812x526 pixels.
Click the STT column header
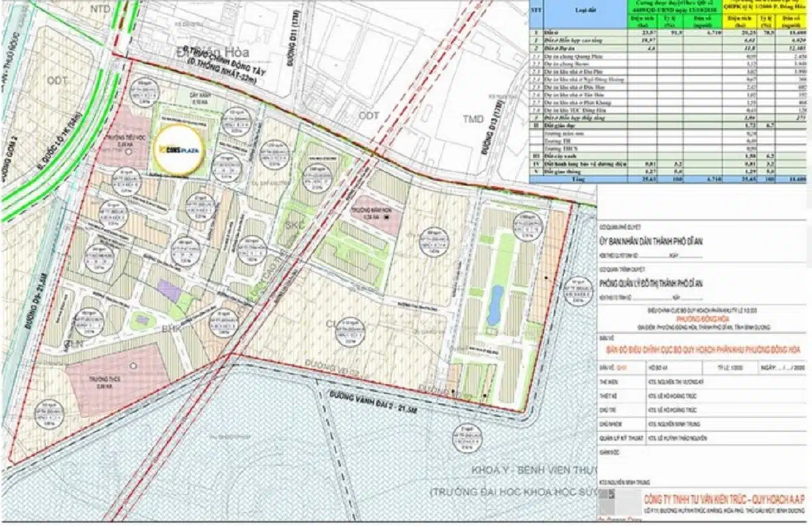click(535, 10)
